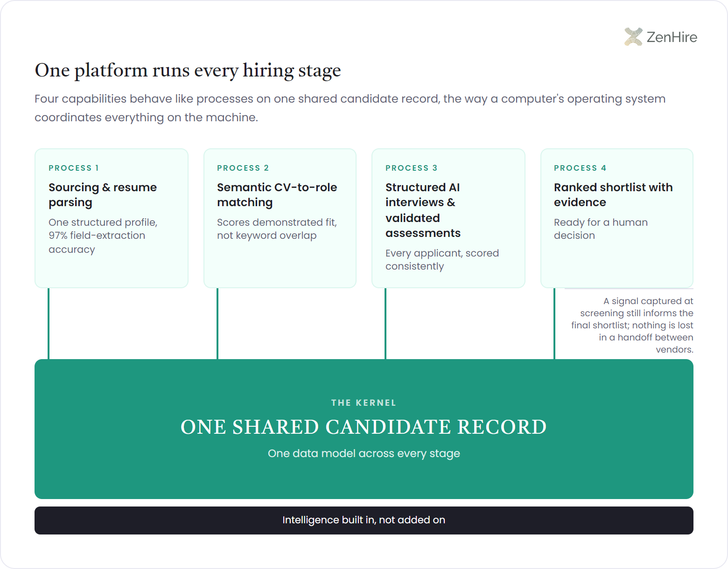Click the 'Semantic CV-to-role matching' title
728x569 pixels.
coord(277,194)
